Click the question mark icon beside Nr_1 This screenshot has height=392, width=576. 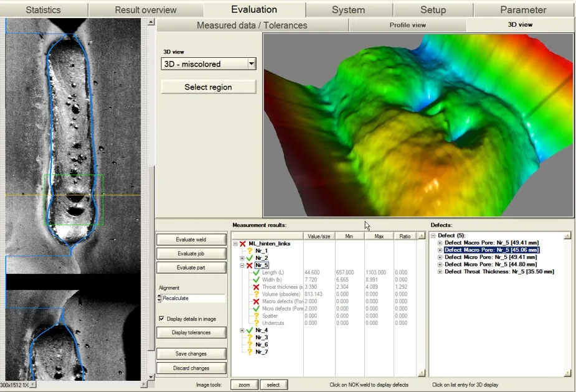250,250
